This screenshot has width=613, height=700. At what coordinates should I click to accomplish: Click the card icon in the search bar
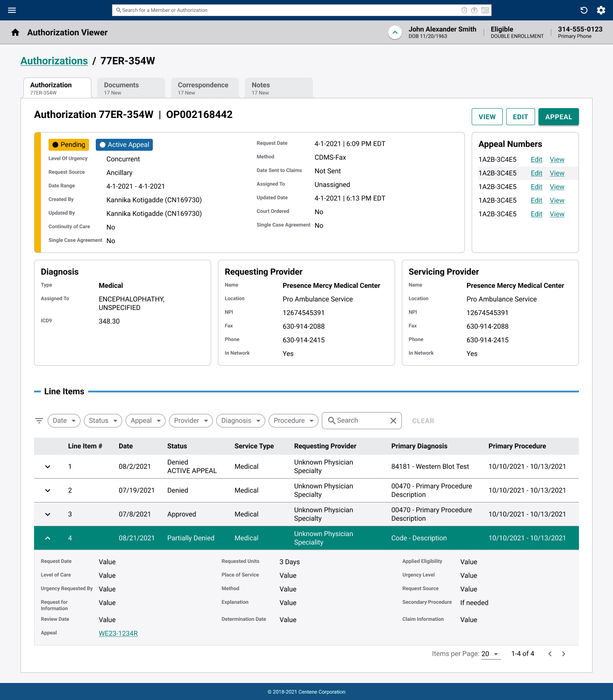click(485, 10)
